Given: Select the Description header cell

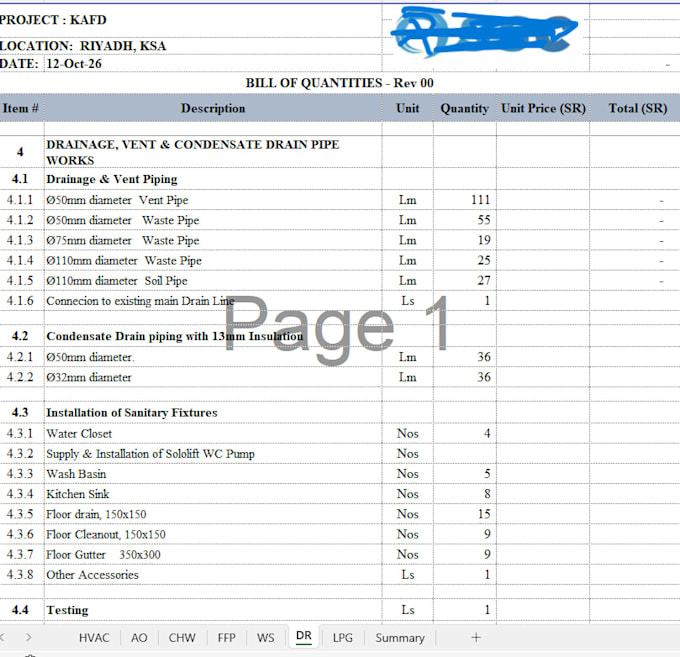Looking at the screenshot, I should [213, 108].
